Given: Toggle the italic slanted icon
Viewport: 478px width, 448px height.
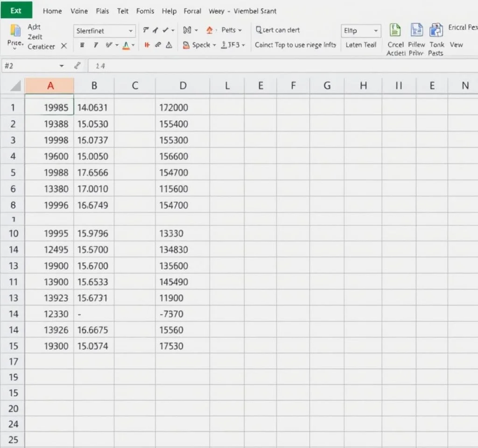Looking at the screenshot, I should tap(96, 45).
